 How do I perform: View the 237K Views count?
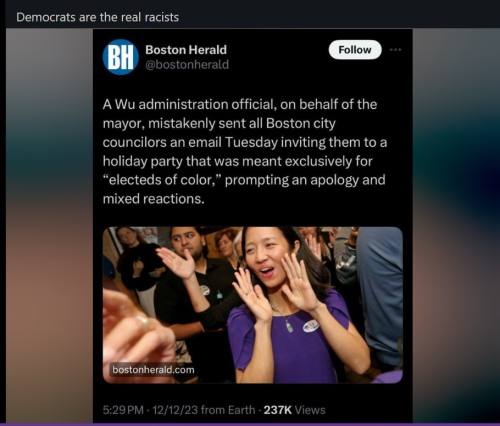point(294,410)
